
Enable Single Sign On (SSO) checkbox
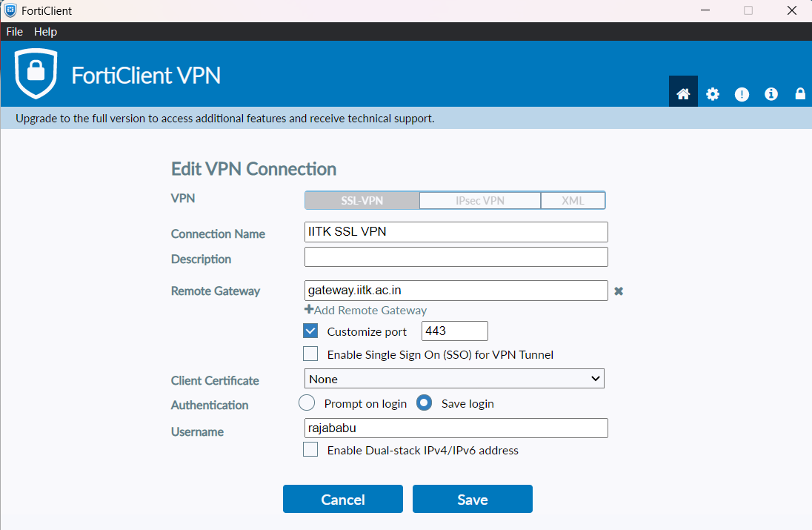[x=310, y=354]
